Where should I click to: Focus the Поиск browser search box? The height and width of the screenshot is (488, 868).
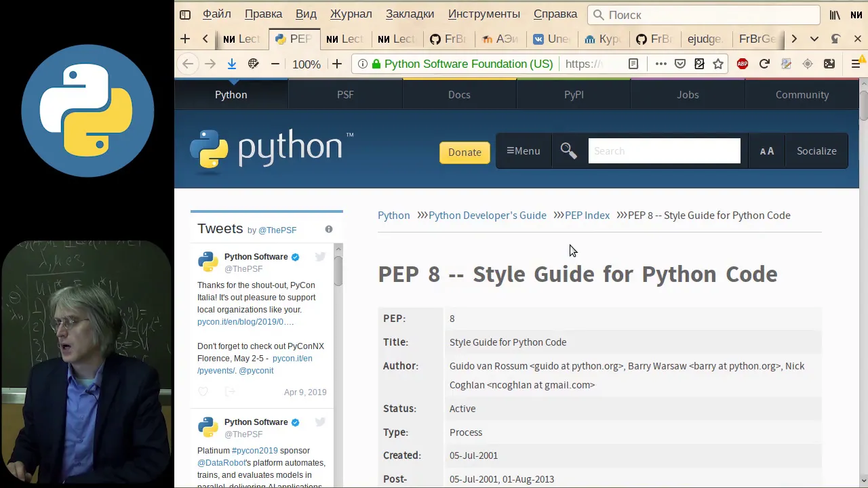click(x=704, y=15)
